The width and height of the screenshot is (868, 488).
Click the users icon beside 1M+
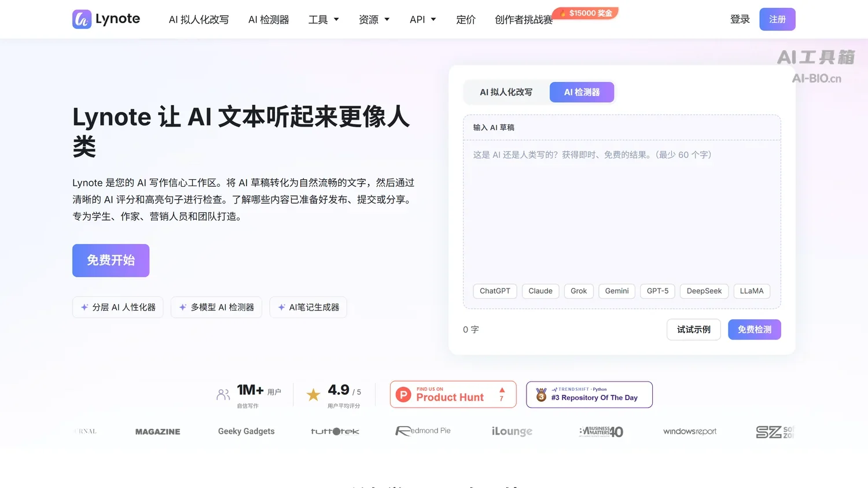tap(223, 395)
